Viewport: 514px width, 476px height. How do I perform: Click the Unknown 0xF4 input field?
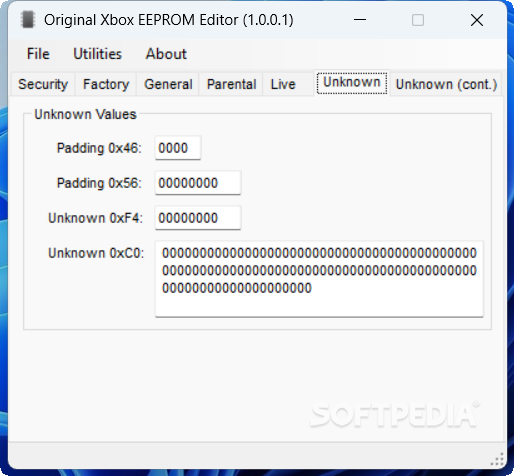point(198,218)
